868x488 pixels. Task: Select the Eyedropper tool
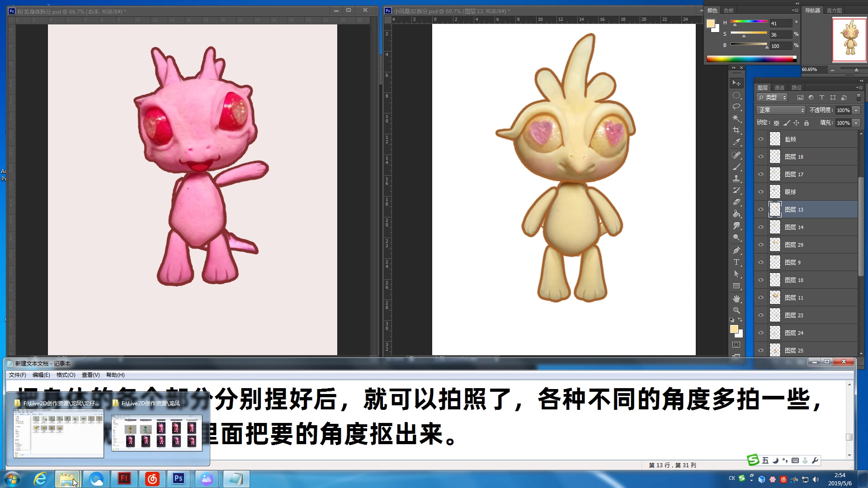[736, 142]
